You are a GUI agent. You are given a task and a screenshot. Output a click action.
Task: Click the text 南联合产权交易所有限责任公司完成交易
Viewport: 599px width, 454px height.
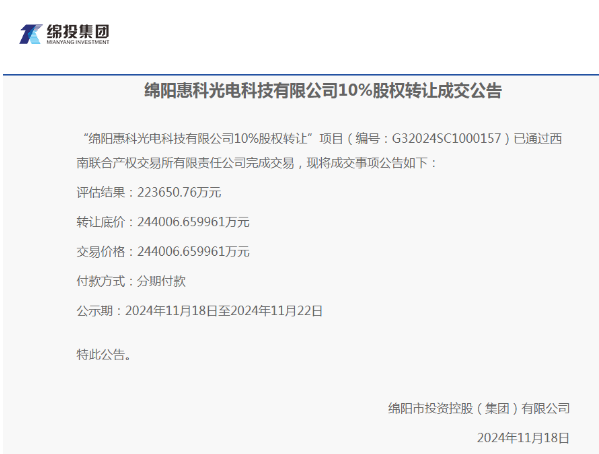click(185, 163)
